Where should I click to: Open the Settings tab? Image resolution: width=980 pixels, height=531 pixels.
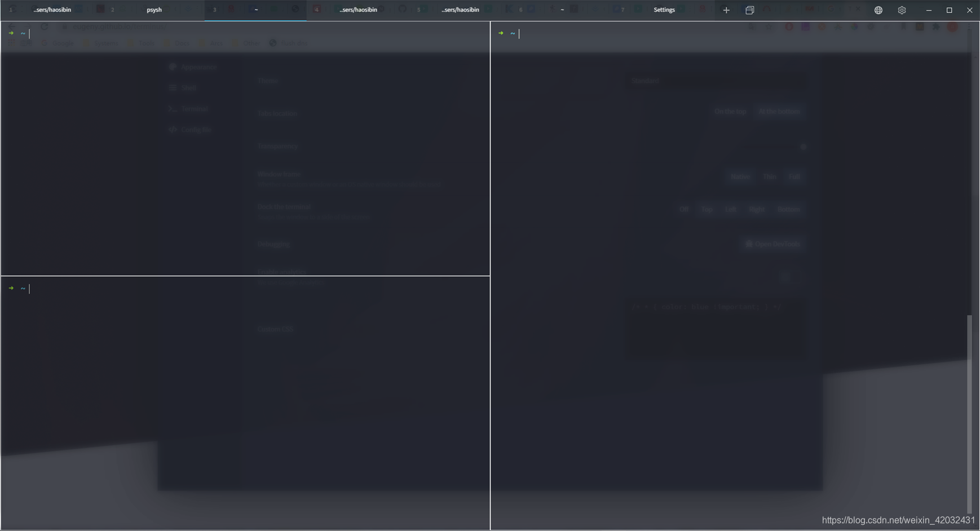pyautogui.click(x=664, y=10)
